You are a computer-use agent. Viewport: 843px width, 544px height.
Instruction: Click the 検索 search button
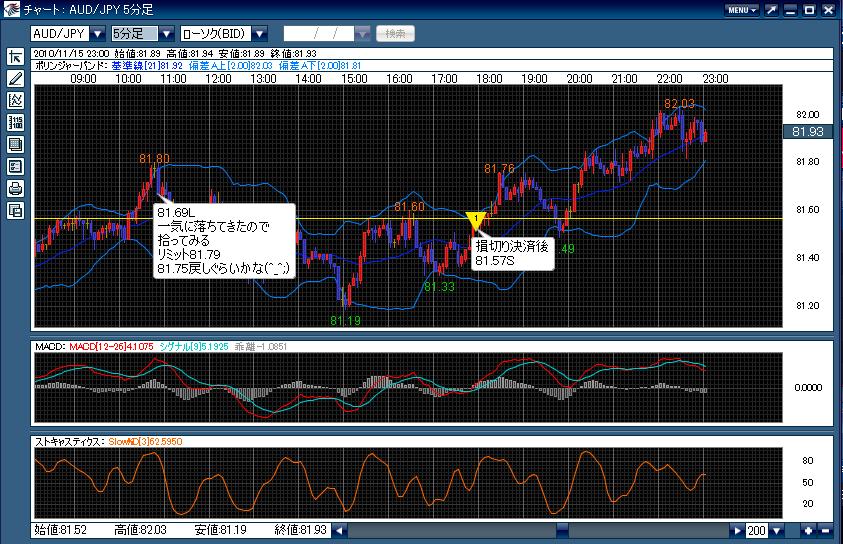point(395,34)
